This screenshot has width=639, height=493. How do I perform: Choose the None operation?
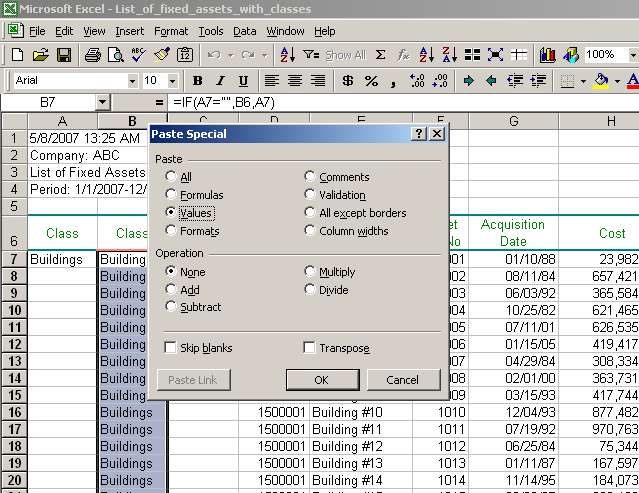click(x=170, y=271)
